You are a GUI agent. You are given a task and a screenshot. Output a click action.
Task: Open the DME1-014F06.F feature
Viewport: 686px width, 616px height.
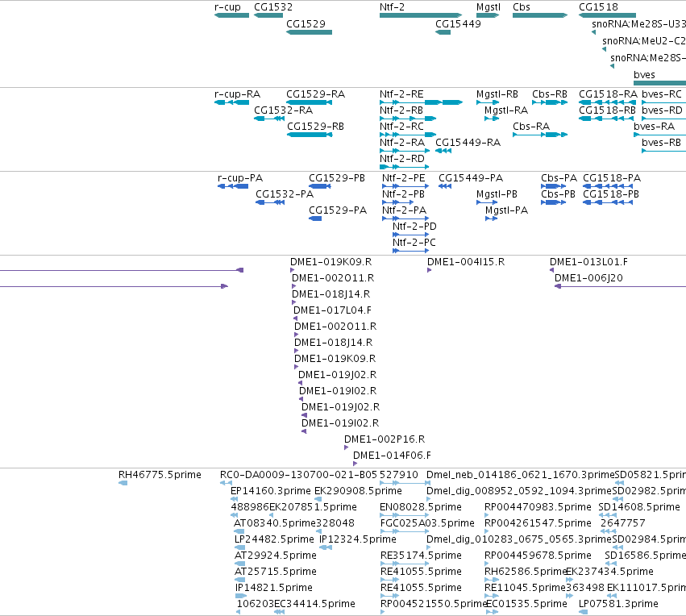(355, 464)
